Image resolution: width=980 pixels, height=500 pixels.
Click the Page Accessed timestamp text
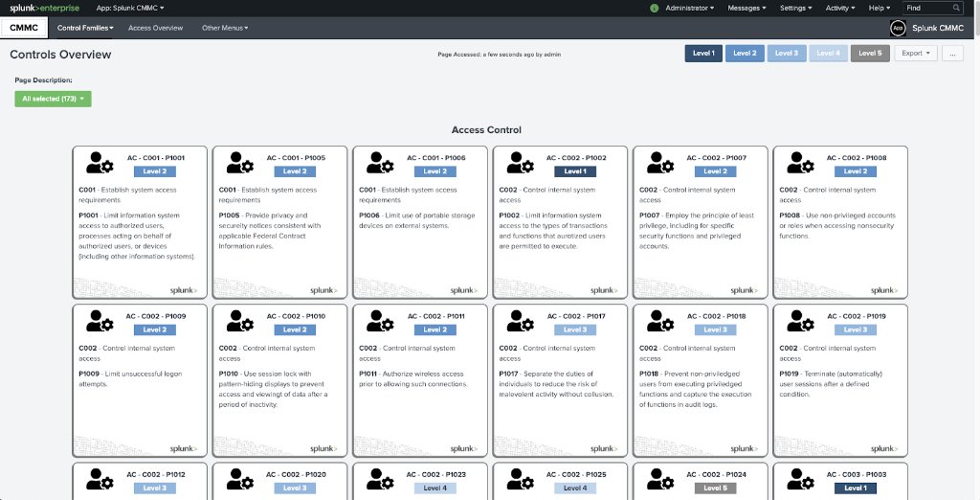click(x=499, y=55)
